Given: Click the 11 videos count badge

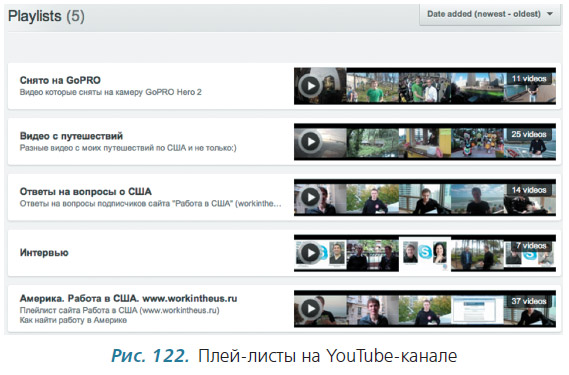Looking at the screenshot, I should (x=529, y=78).
